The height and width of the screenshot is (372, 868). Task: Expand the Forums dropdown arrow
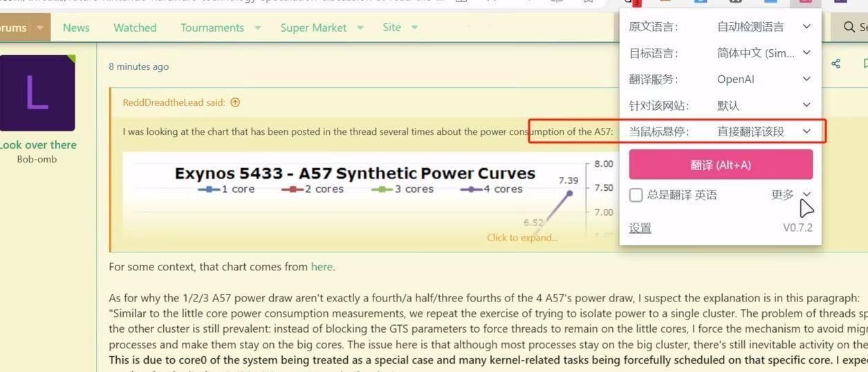pyautogui.click(x=39, y=28)
